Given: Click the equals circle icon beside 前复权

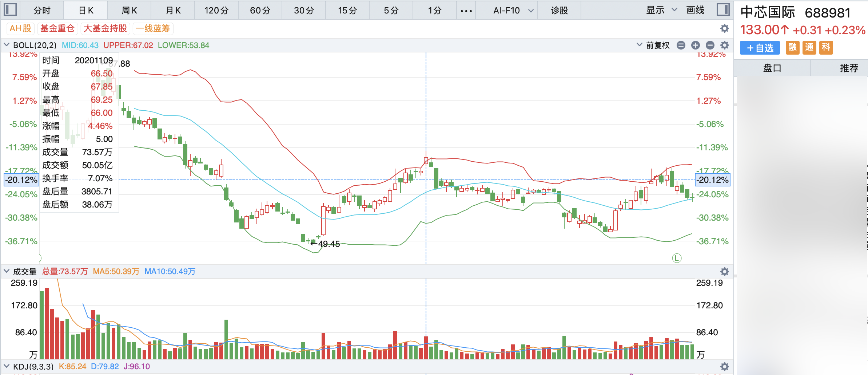Looking at the screenshot, I should (x=681, y=45).
